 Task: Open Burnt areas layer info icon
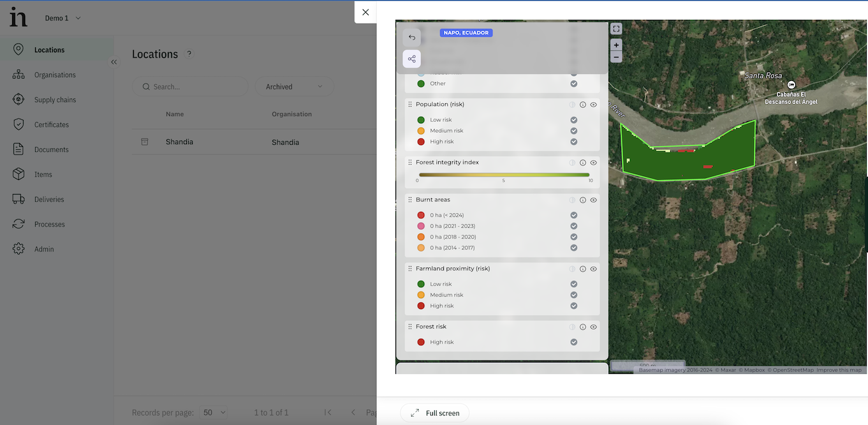583,200
